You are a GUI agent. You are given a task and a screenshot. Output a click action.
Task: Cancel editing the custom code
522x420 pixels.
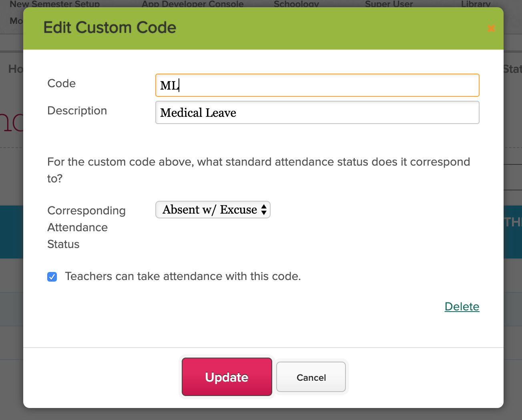click(311, 377)
